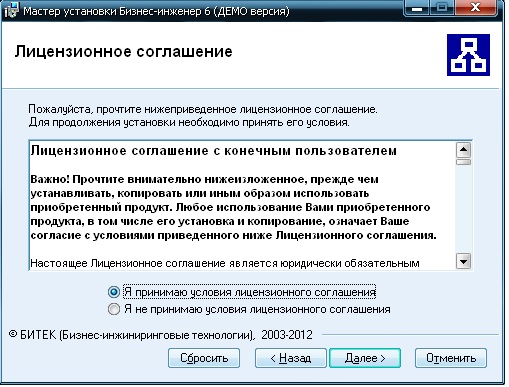
Task: Click the 'Важно! Прочтите внимательно' paragraph
Action: (233, 207)
